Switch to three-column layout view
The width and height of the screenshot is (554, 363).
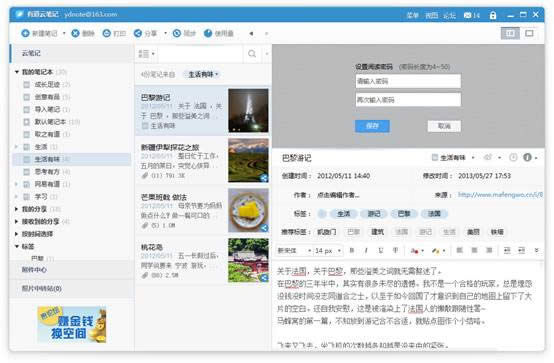[x=510, y=33]
